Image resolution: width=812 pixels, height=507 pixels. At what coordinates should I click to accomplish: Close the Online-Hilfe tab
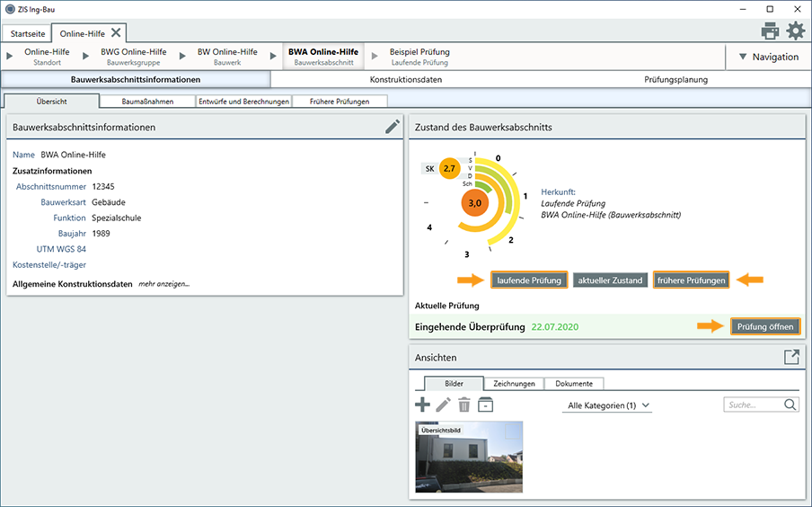pos(117,32)
